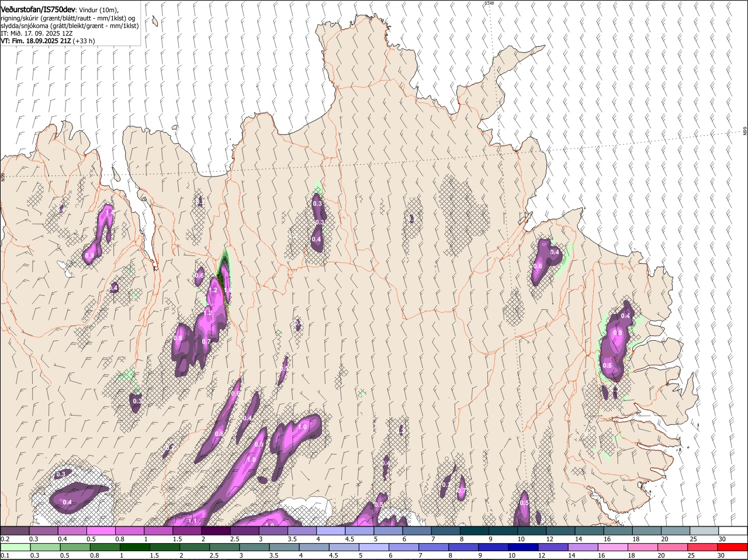Screen dimensions: 748x560
Task: Pick the pale green lower swatch starting at 0.1
Action: tap(15, 547)
